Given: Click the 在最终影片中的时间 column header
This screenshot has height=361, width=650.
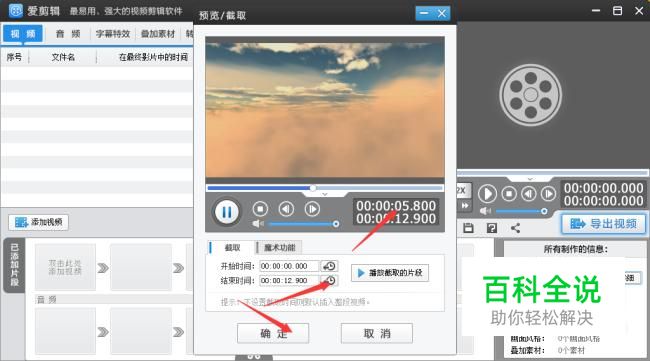Looking at the screenshot, I should tap(153, 57).
